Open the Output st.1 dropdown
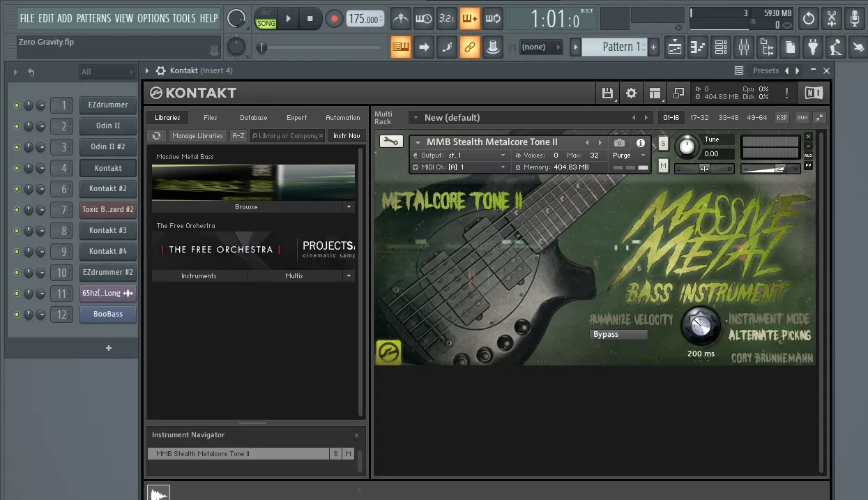Image resolution: width=868 pixels, height=500 pixels. coord(460,156)
